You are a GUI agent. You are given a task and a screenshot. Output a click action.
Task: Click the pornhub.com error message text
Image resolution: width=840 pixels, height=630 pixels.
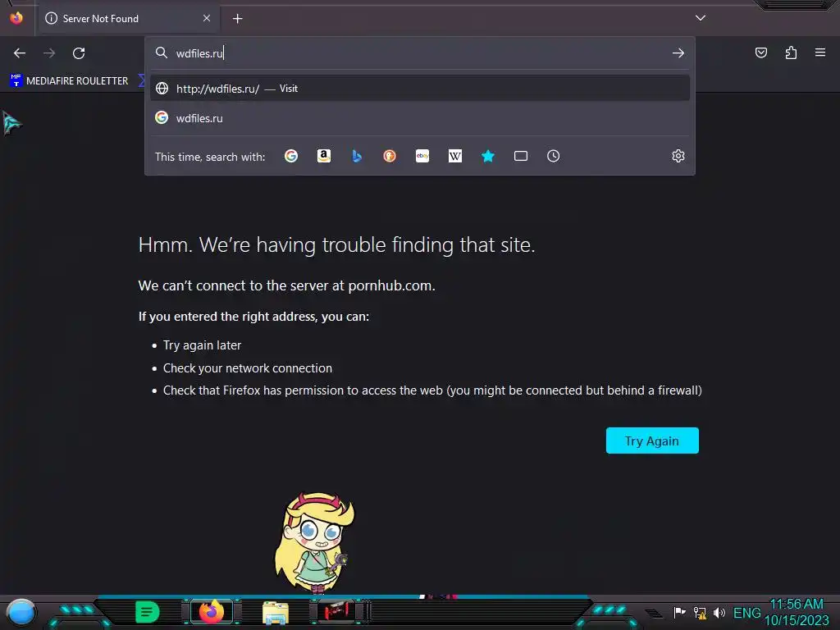tap(286, 285)
